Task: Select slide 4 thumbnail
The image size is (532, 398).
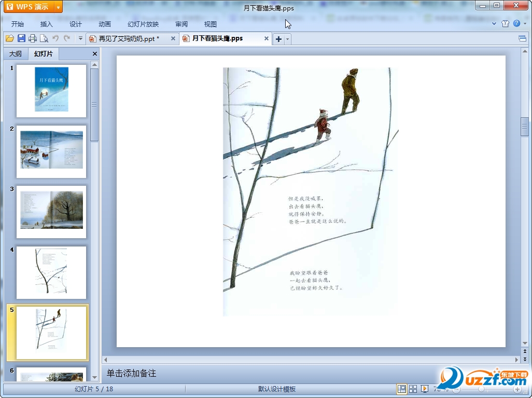Action: 51,272
